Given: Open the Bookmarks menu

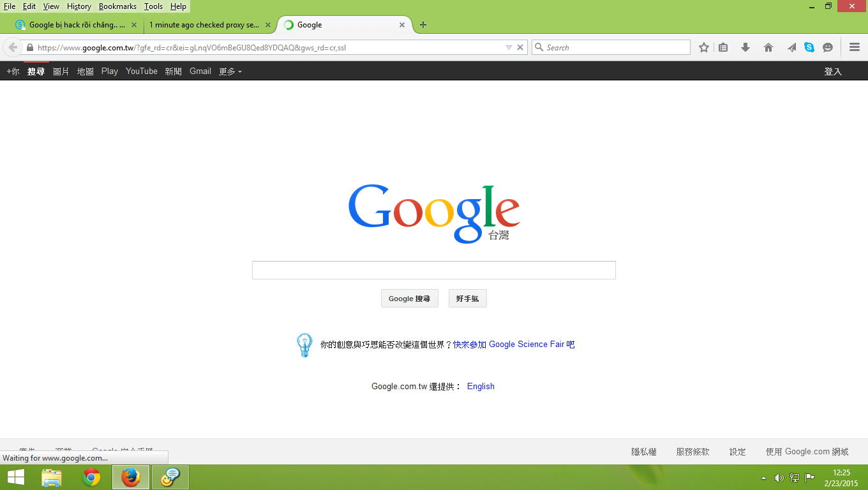Looking at the screenshot, I should (x=117, y=6).
